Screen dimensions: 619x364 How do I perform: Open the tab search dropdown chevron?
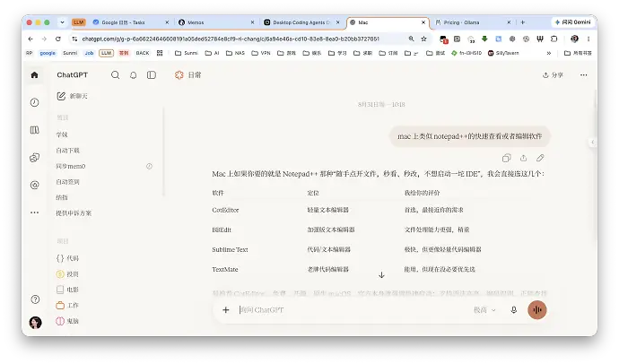click(x=62, y=22)
